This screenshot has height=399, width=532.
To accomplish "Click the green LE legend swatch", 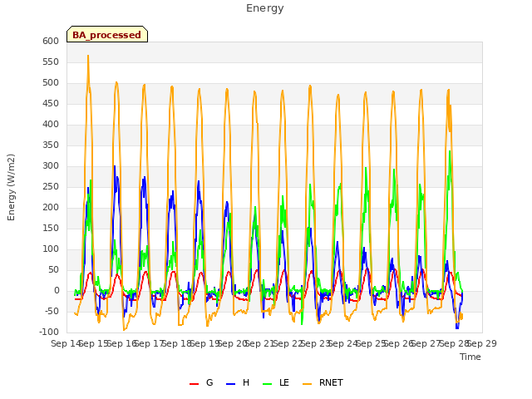I will (268, 384).
